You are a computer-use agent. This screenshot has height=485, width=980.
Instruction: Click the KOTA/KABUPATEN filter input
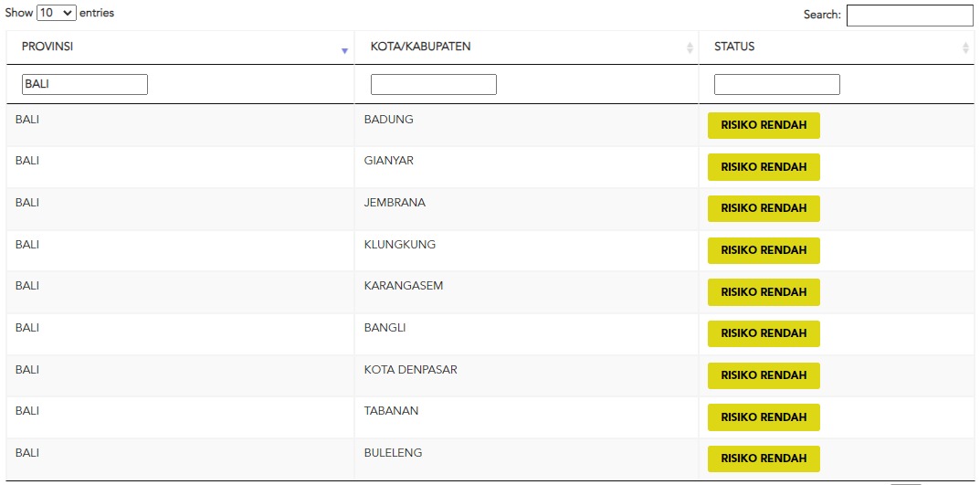tap(434, 84)
